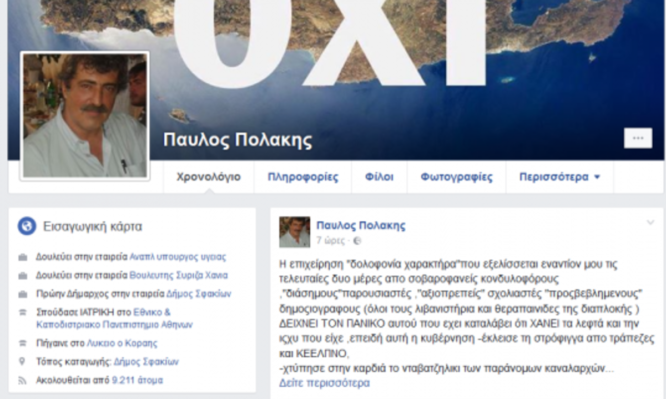Image resolution: width=666 pixels, height=399 pixels.
Task: Open the Βουλευτης Συριζα Χανια link
Action: pyautogui.click(x=178, y=275)
